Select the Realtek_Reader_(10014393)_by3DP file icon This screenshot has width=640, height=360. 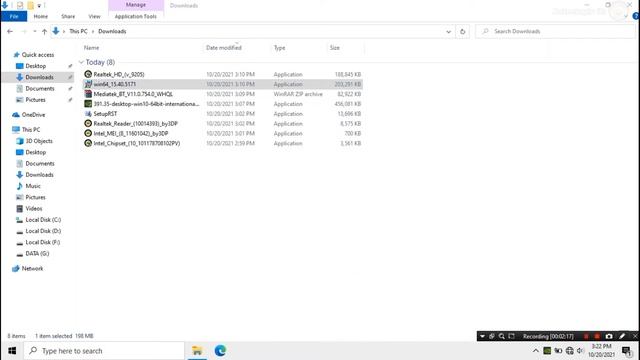click(x=88, y=124)
